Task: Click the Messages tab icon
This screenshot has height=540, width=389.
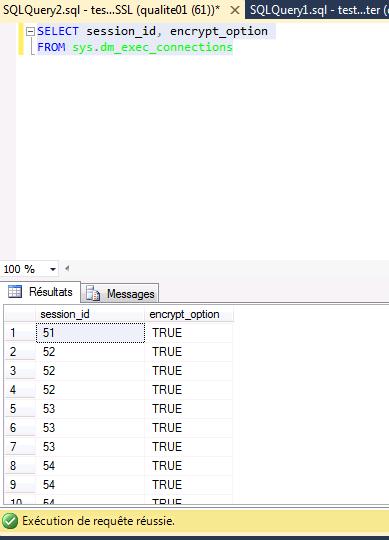Action: [x=93, y=294]
